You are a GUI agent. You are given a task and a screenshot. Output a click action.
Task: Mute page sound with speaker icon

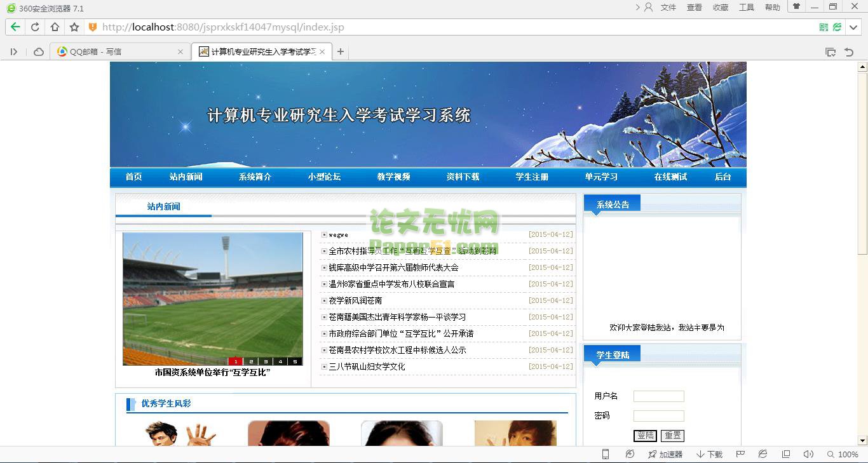808,454
